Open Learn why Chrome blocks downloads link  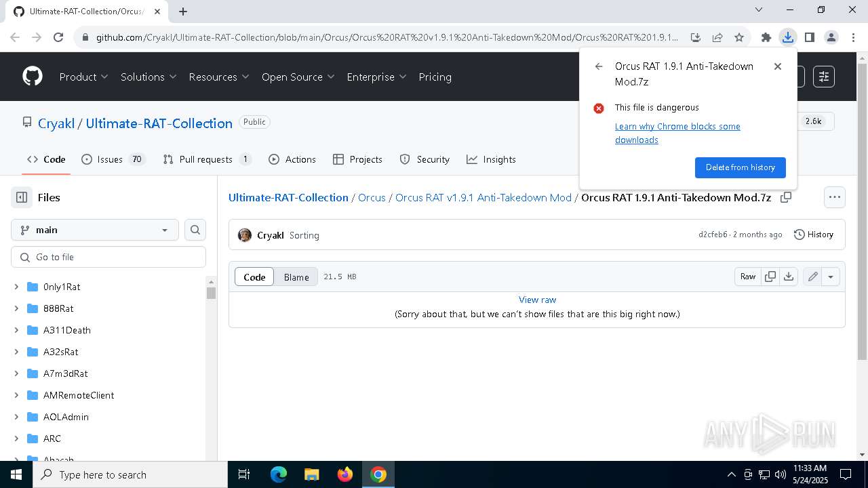[677, 133]
